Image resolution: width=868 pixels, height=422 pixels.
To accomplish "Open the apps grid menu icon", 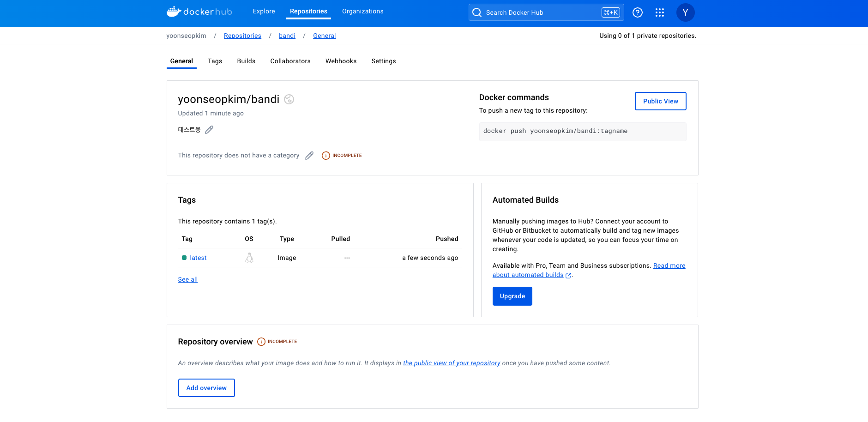I will [x=660, y=12].
